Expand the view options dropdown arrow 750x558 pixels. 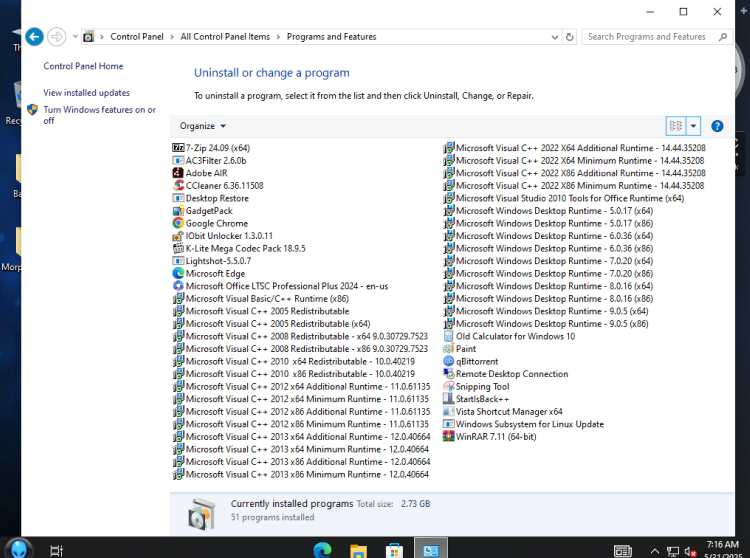693,126
